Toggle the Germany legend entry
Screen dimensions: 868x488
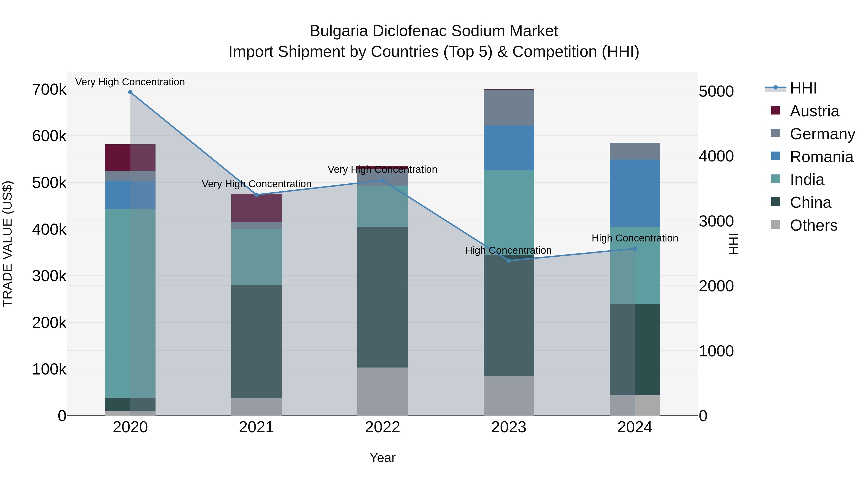click(813, 134)
